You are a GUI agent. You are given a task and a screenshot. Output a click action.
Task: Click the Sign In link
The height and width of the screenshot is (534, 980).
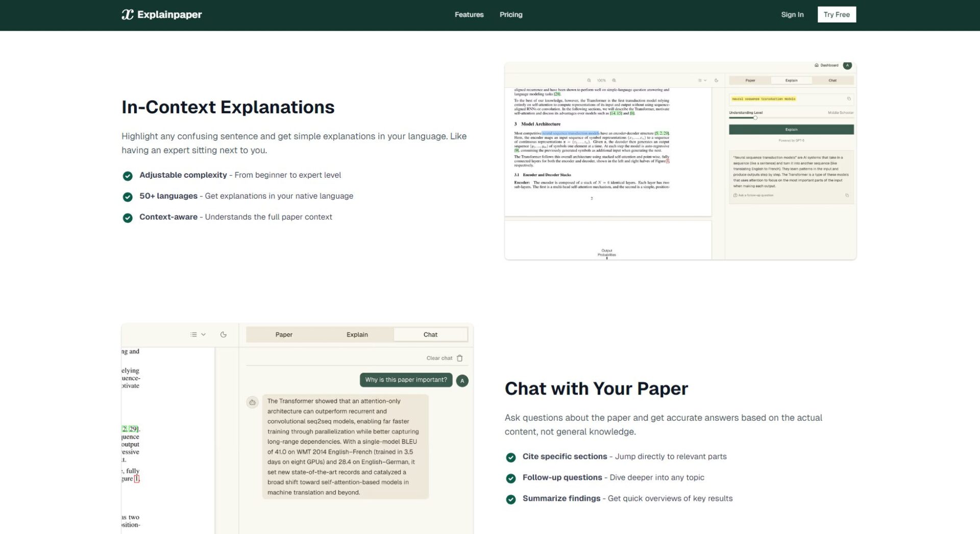pyautogui.click(x=792, y=15)
